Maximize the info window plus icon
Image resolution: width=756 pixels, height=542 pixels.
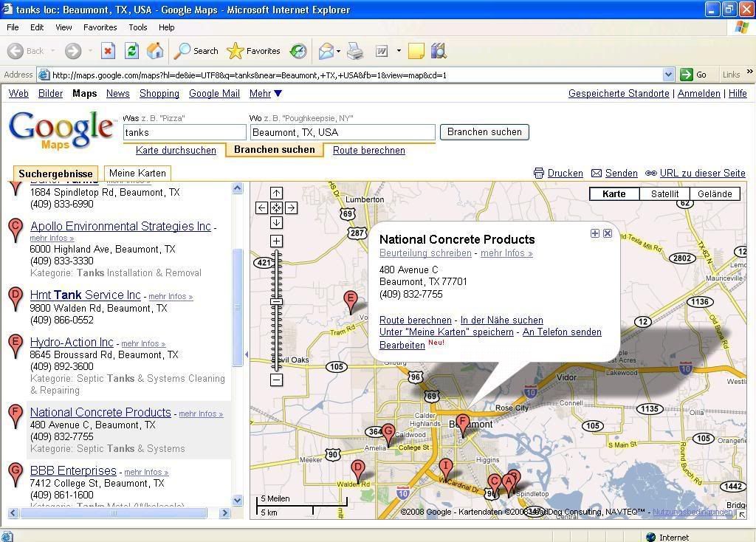point(595,233)
